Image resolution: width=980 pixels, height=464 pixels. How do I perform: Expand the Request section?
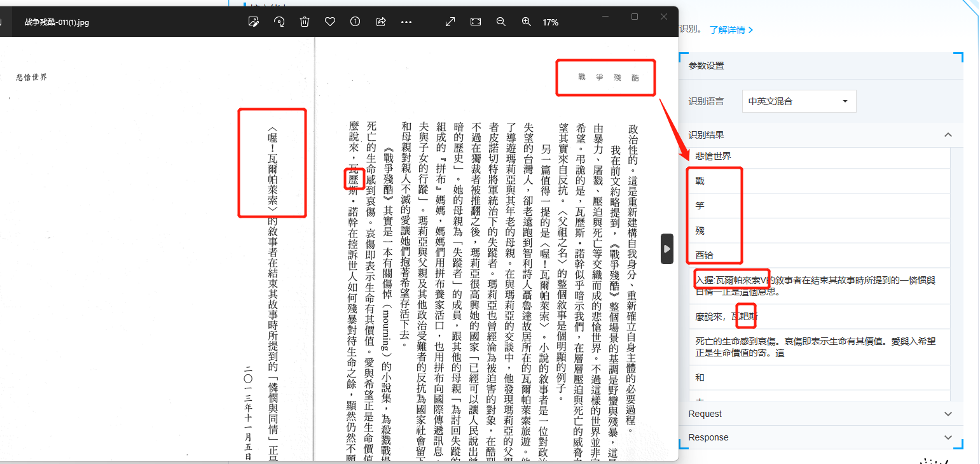(x=948, y=414)
